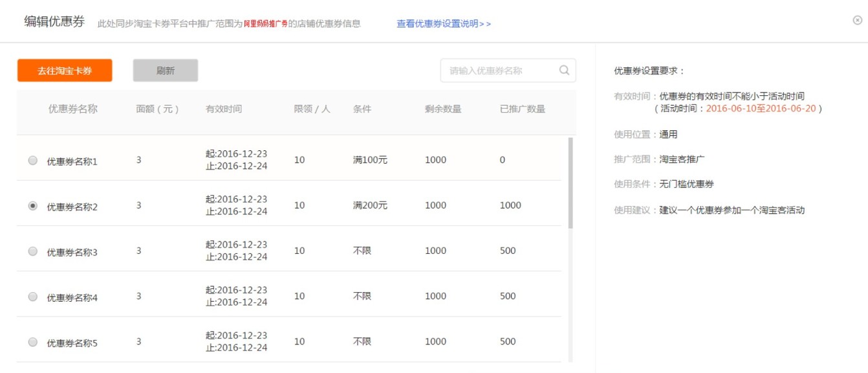This screenshot has width=868, height=373.
Task: Click the search magnifier icon
Action: point(564,70)
